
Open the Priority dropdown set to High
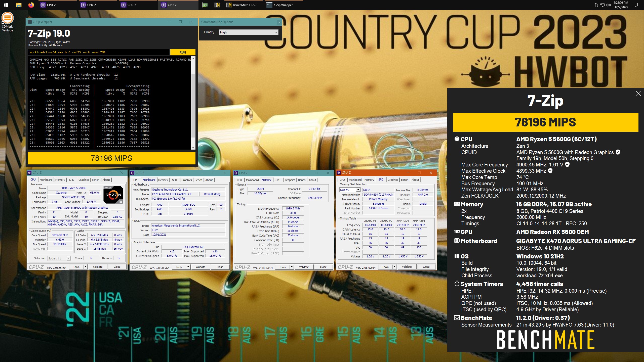249,32
